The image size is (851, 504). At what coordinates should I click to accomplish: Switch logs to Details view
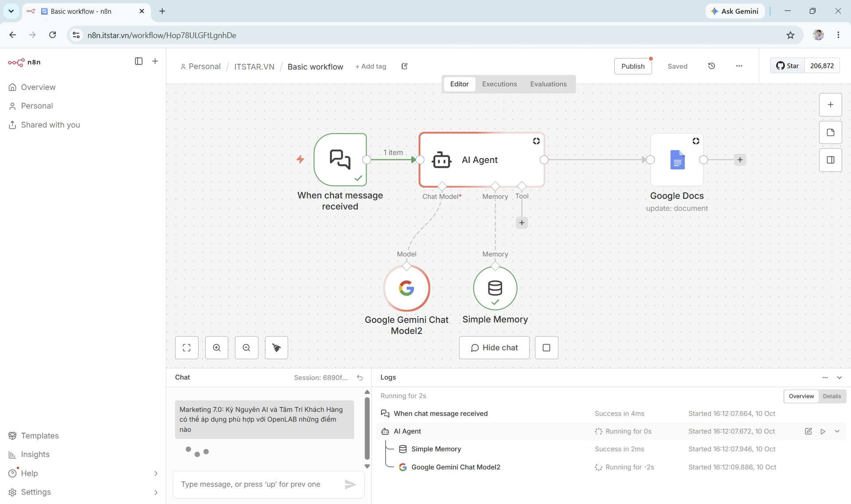831,396
